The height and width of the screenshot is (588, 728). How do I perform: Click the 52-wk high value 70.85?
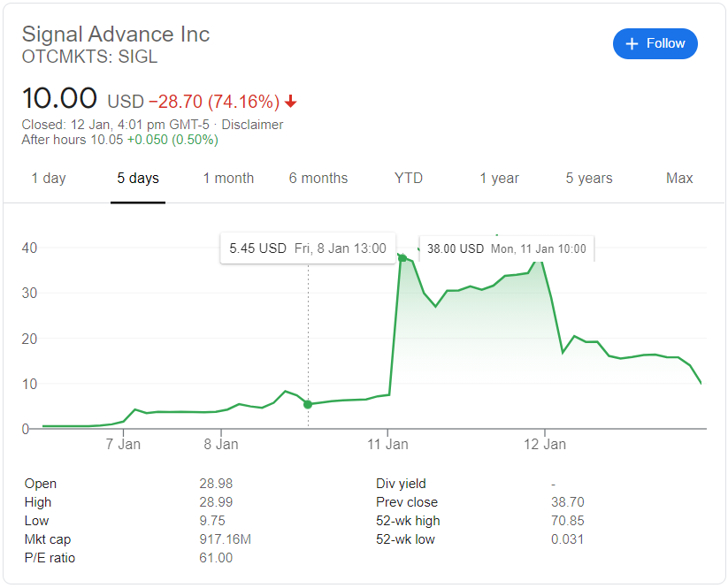click(567, 521)
